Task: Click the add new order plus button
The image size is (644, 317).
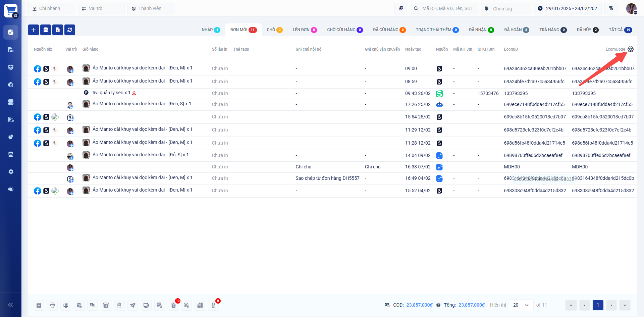Action: click(x=34, y=30)
